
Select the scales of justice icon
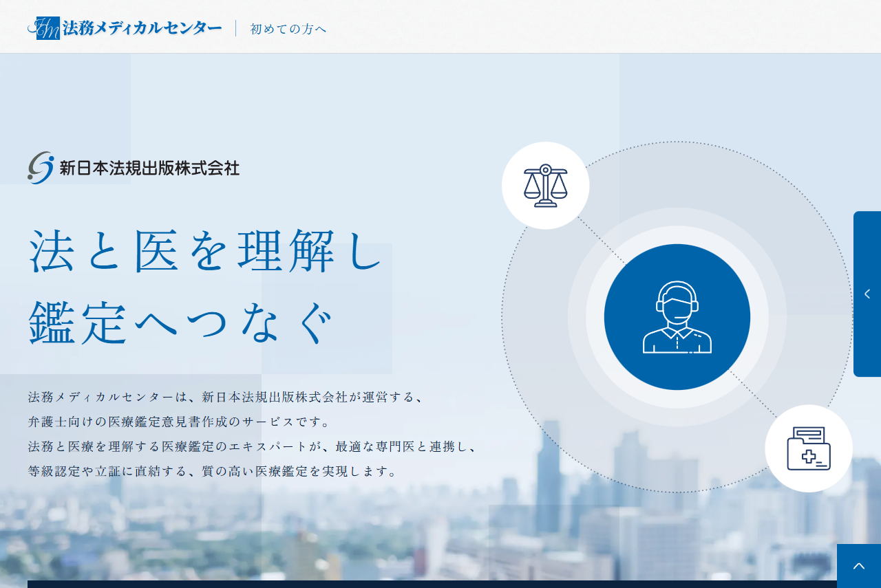[x=545, y=186]
